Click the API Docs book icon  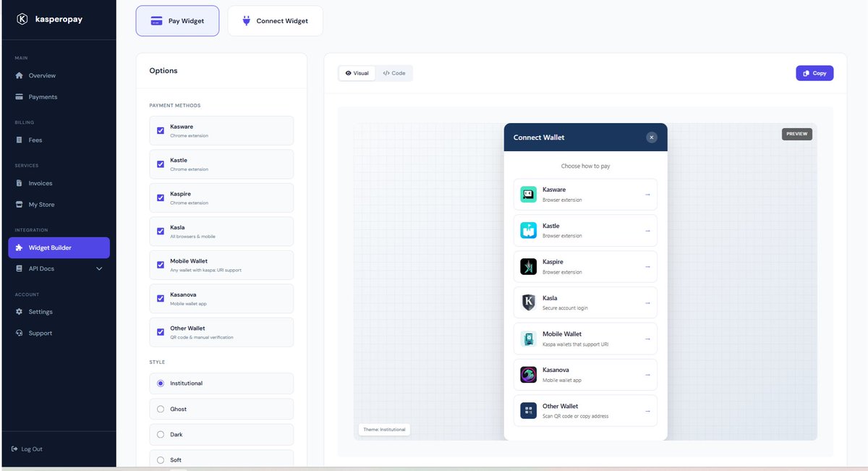[20, 268]
